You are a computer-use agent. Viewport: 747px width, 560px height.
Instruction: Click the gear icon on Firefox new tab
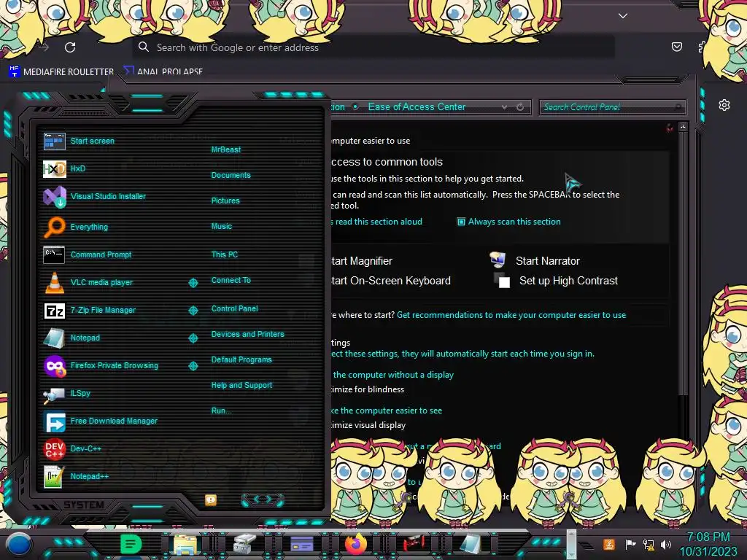(724, 105)
